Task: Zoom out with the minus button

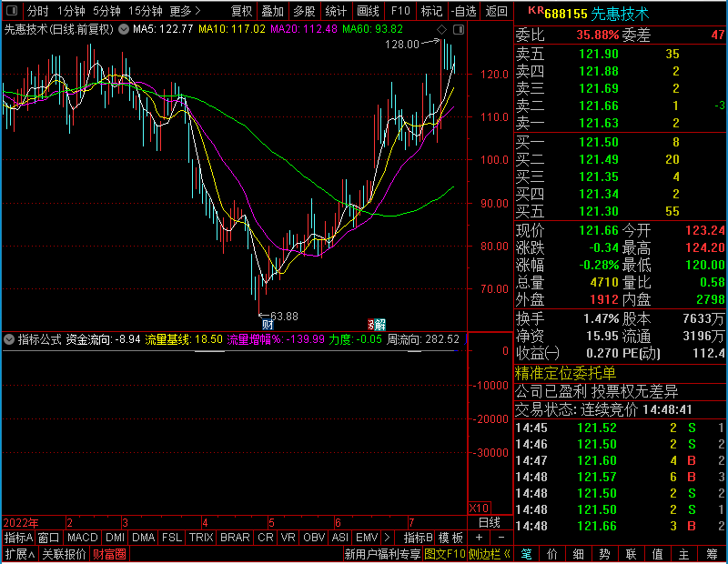Action: [501, 538]
